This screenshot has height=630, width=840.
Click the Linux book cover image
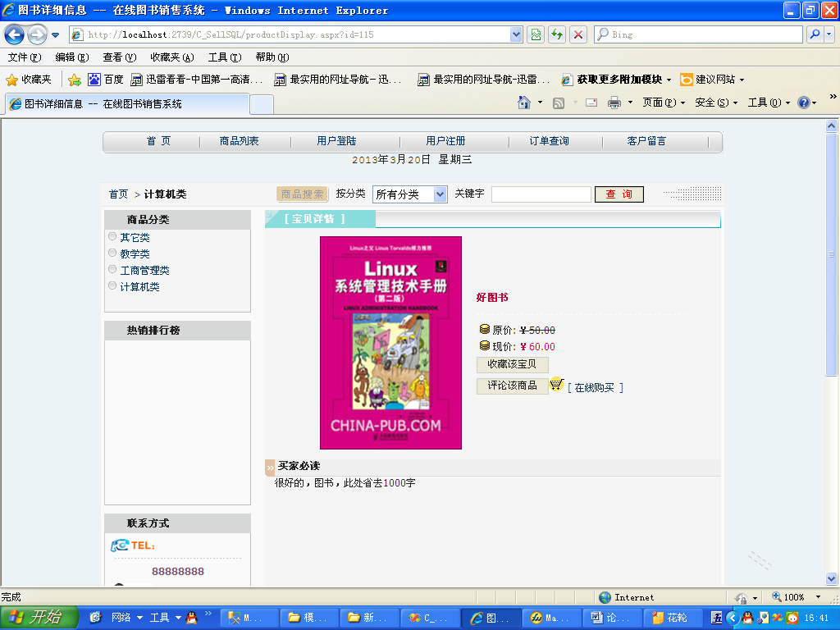point(390,343)
